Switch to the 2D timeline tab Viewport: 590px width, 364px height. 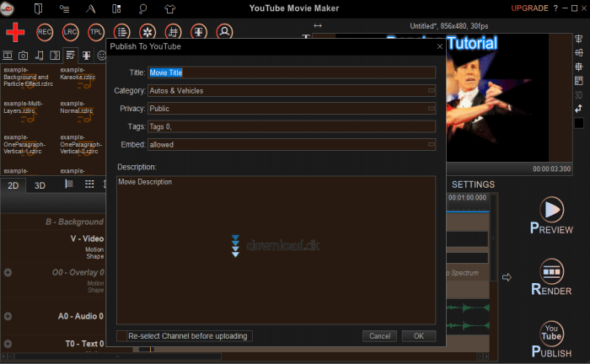[x=13, y=185]
